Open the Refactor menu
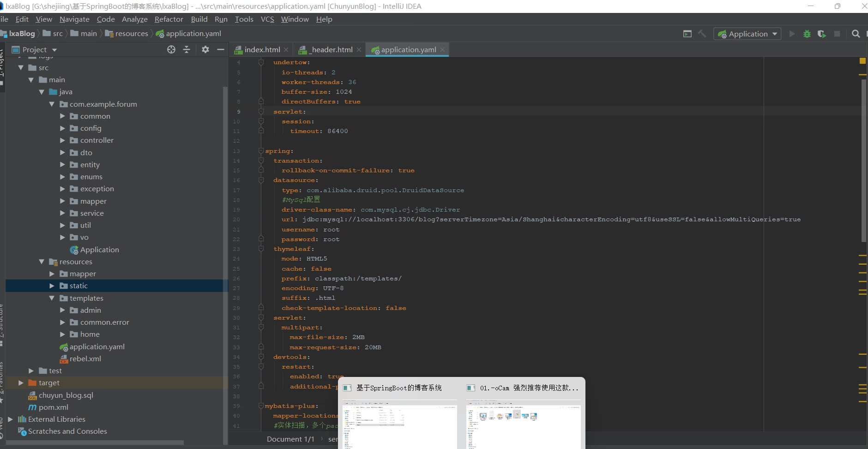Image resolution: width=868 pixels, height=449 pixels. (169, 19)
